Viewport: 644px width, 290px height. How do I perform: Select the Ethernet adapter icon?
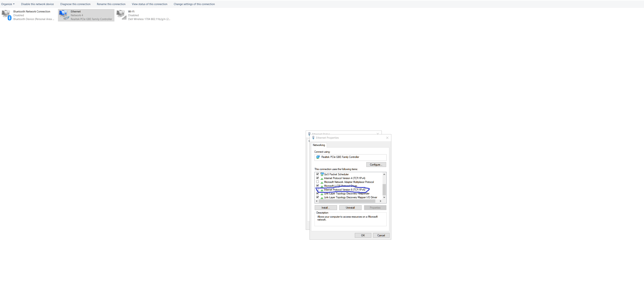pos(64,15)
